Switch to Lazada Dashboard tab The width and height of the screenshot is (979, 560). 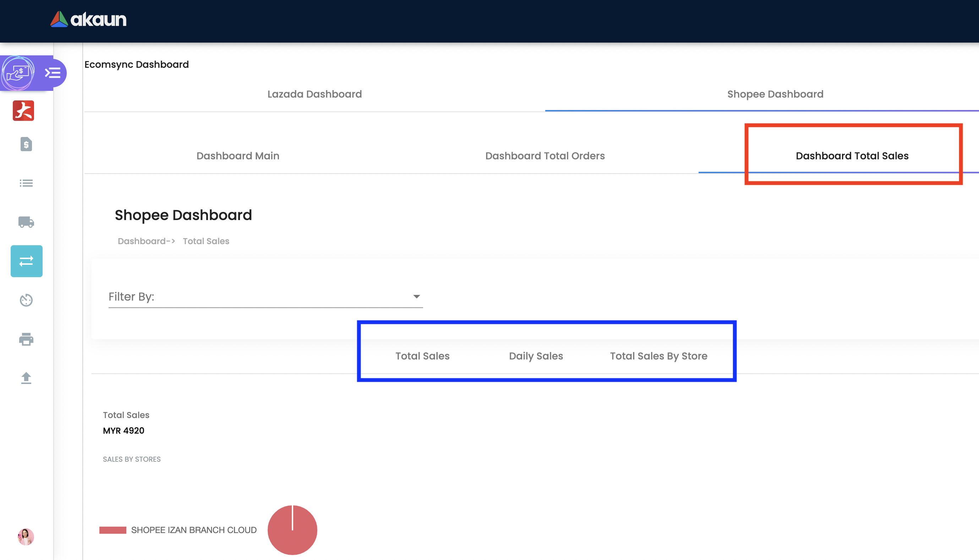(314, 94)
